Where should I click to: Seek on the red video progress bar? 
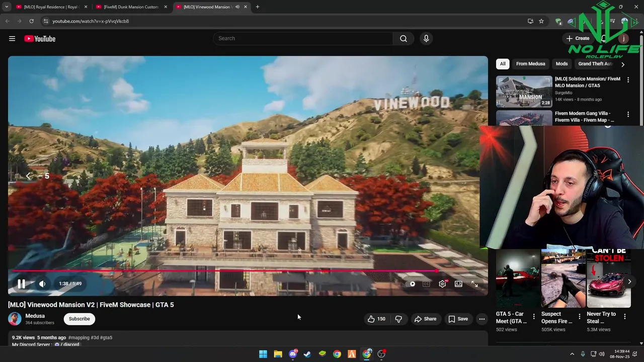[x=248, y=271]
